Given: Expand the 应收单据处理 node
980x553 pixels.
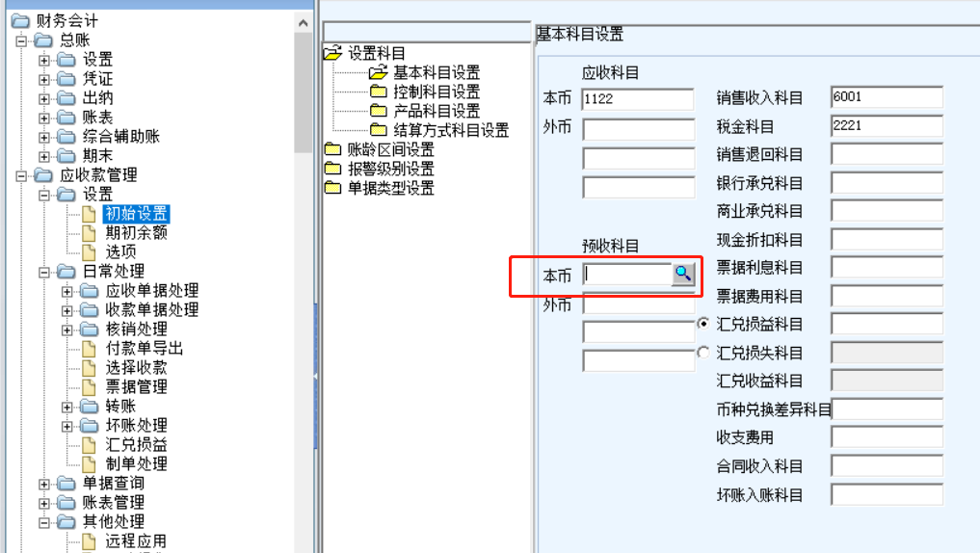Looking at the screenshot, I should (x=66, y=291).
